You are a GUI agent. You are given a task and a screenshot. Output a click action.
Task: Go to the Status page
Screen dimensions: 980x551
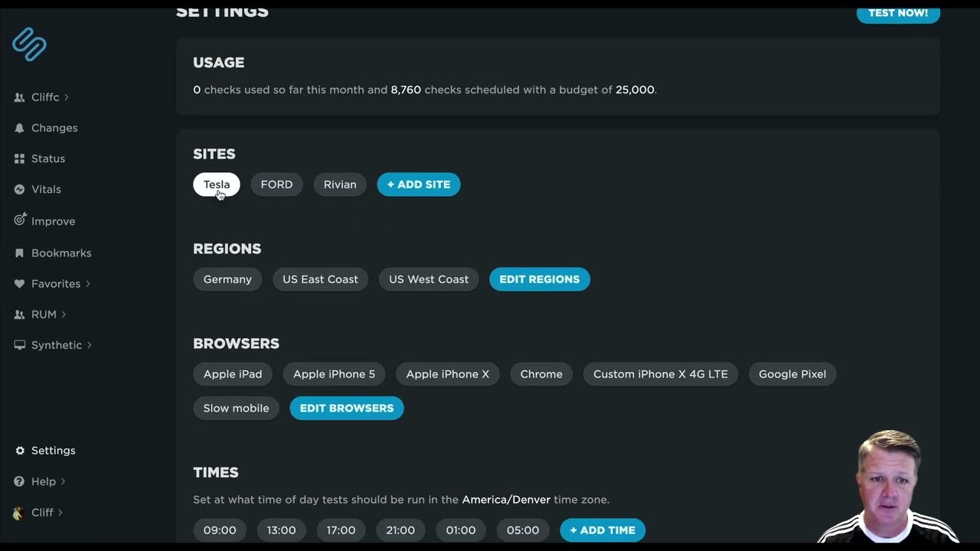click(48, 158)
